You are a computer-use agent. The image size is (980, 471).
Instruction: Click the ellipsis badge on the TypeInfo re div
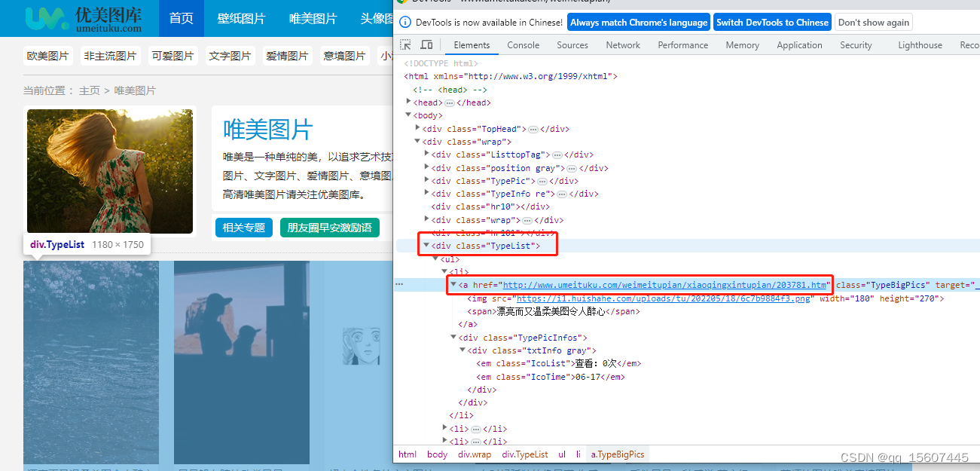point(562,194)
